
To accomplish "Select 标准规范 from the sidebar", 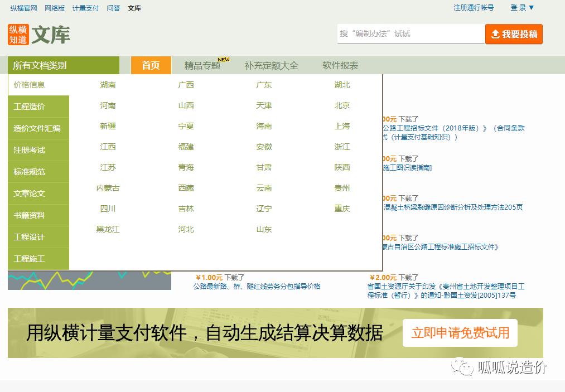I will click(x=29, y=172).
